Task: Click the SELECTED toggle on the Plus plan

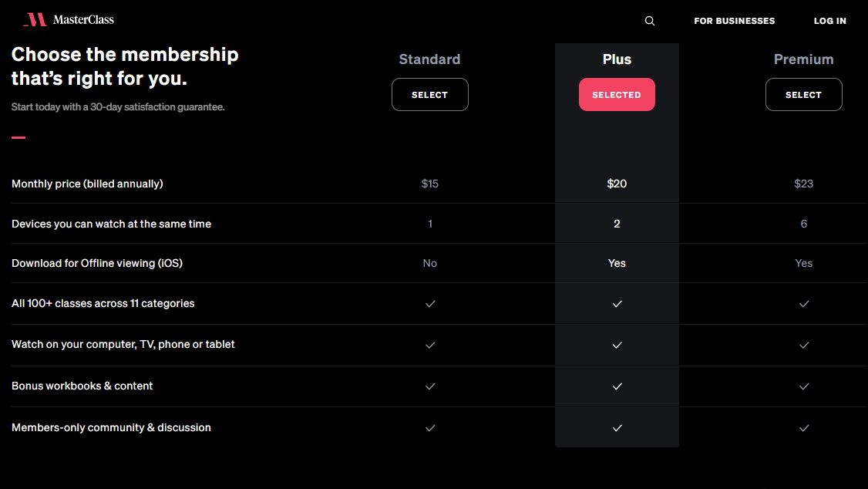Action: click(617, 94)
